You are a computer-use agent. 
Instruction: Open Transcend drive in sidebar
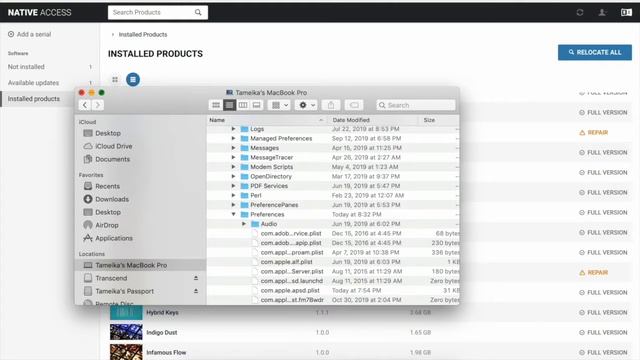click(x=111, y=278)
